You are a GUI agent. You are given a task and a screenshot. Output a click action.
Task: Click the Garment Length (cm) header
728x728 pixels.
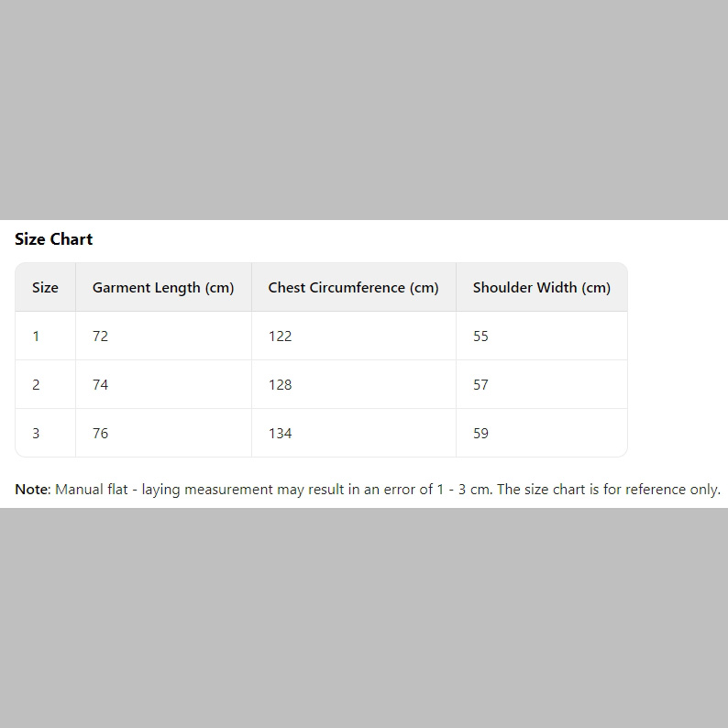tap(163, 288)
